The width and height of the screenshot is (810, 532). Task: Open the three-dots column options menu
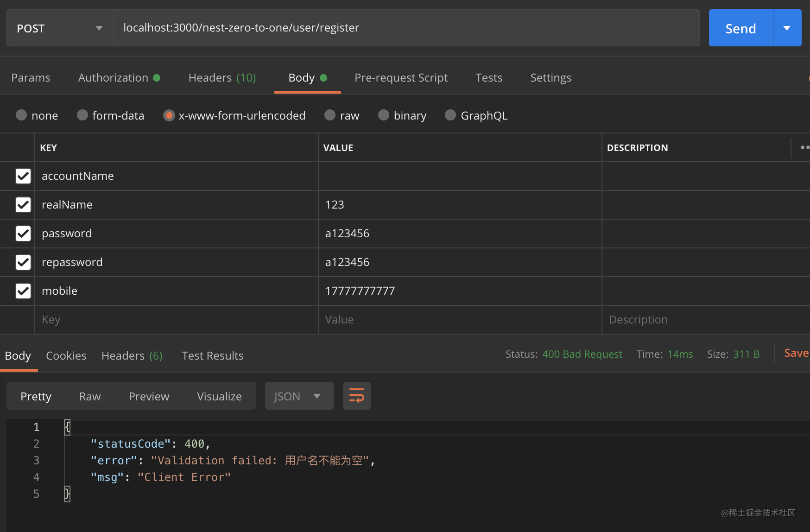[x=804, y=147]
